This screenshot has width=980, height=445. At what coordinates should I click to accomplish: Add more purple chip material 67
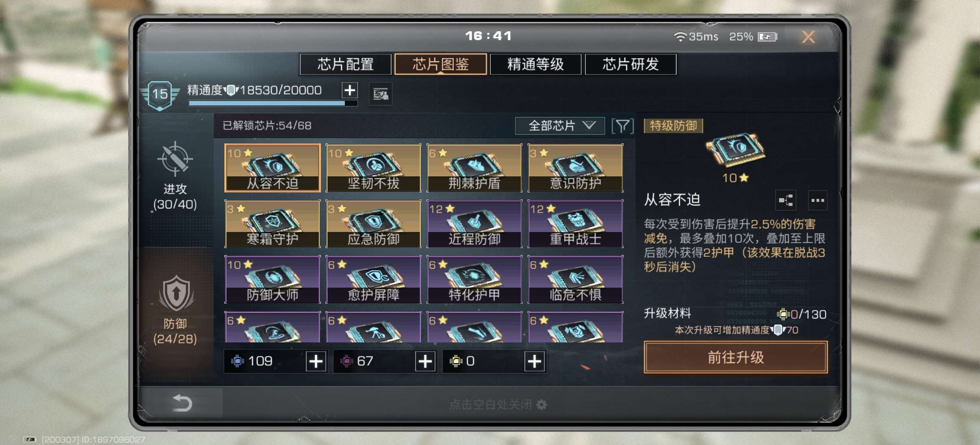tap(425, 361)
